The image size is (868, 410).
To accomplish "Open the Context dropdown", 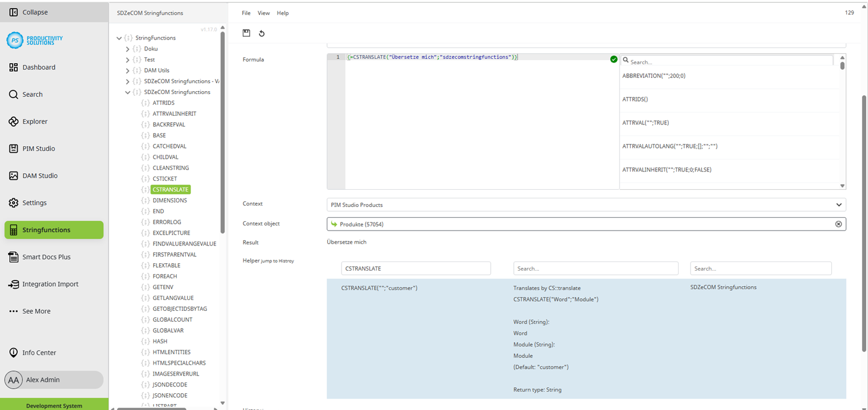I will tap(586, 205).
